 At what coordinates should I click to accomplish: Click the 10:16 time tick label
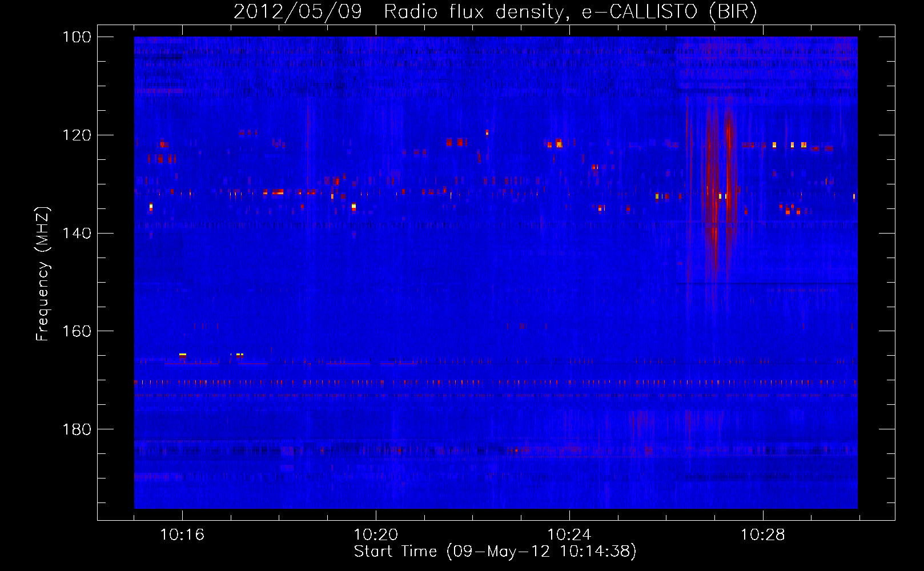tap(182, 535)
